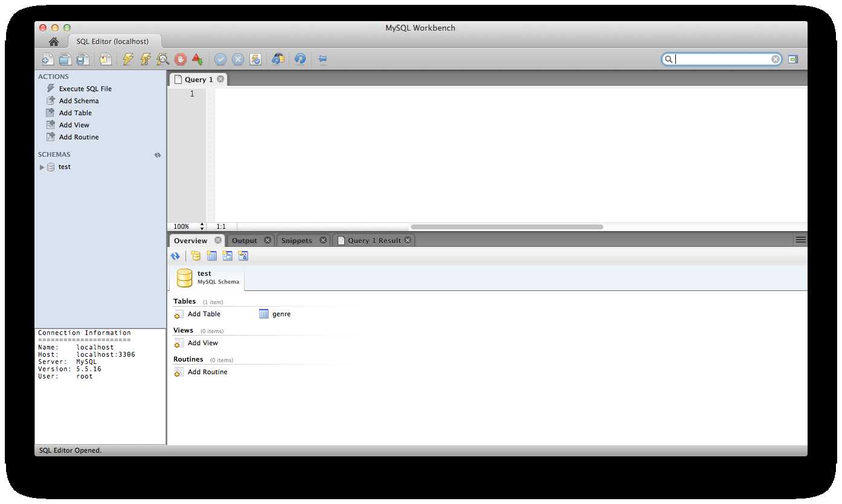Run Explain with the magnifier-lightning icon
Viewport: 842px width, 504px height.
162,59
